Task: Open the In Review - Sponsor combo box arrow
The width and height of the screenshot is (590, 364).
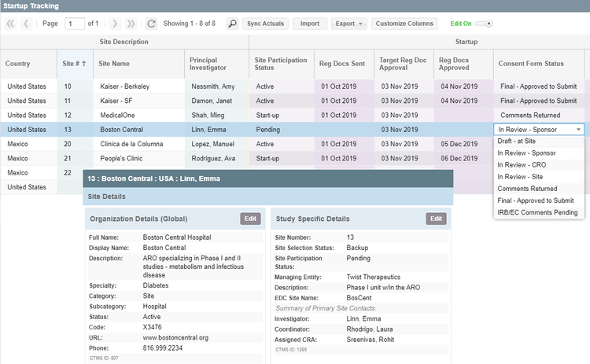Action: 578,130
